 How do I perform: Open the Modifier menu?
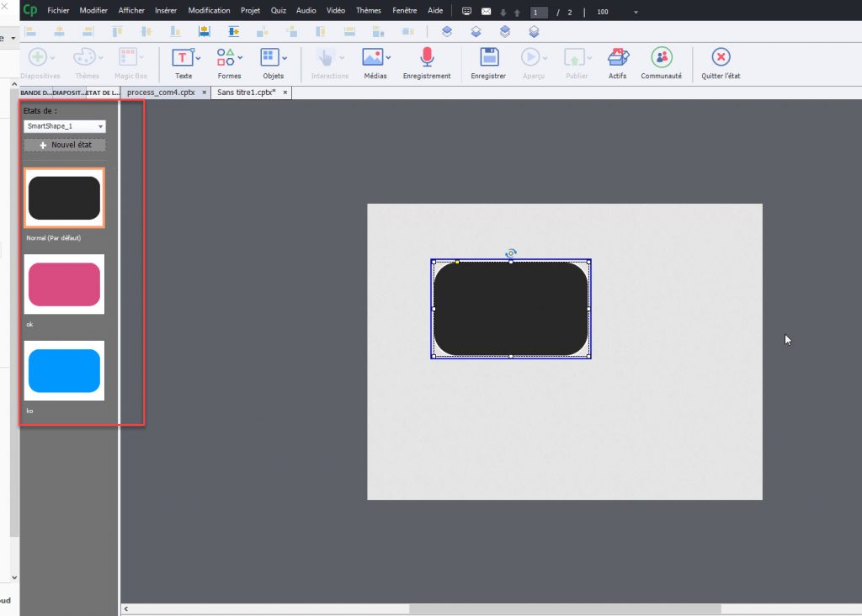tap(93, 10)
